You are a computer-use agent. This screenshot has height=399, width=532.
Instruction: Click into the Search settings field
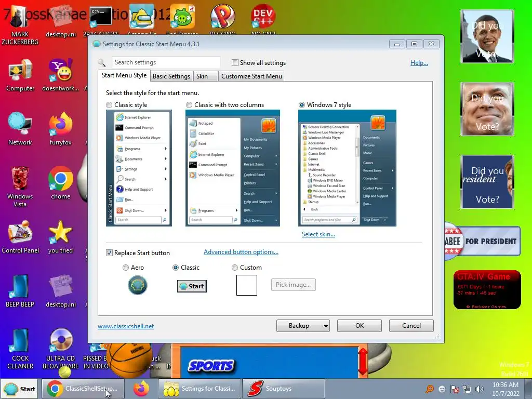click(166, 62)
